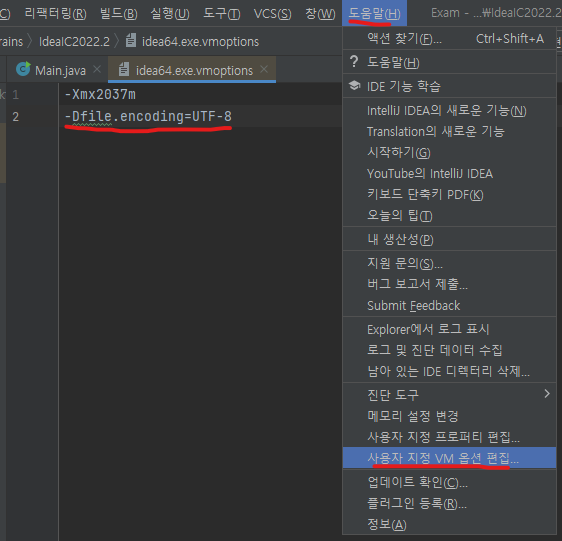This screenshot has height=541, width=562.
Task: Open the 빌드(B) menu
Action: [x=119, y=14]
